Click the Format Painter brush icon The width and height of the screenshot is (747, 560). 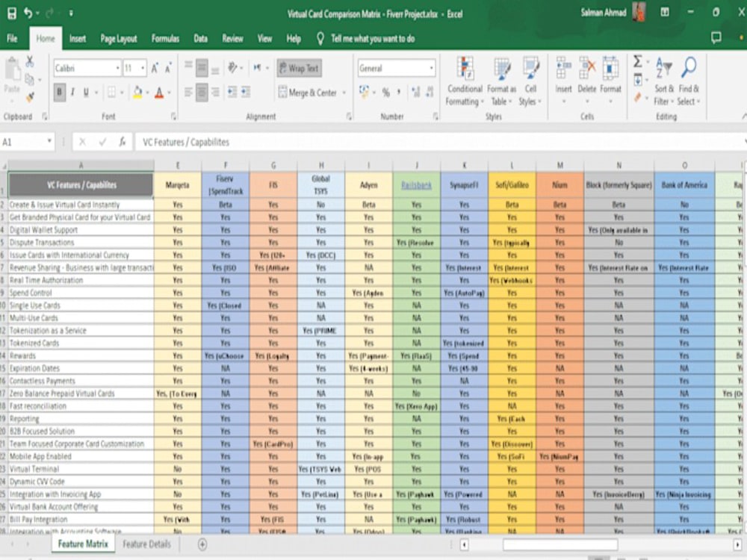(x=30, y=98)
